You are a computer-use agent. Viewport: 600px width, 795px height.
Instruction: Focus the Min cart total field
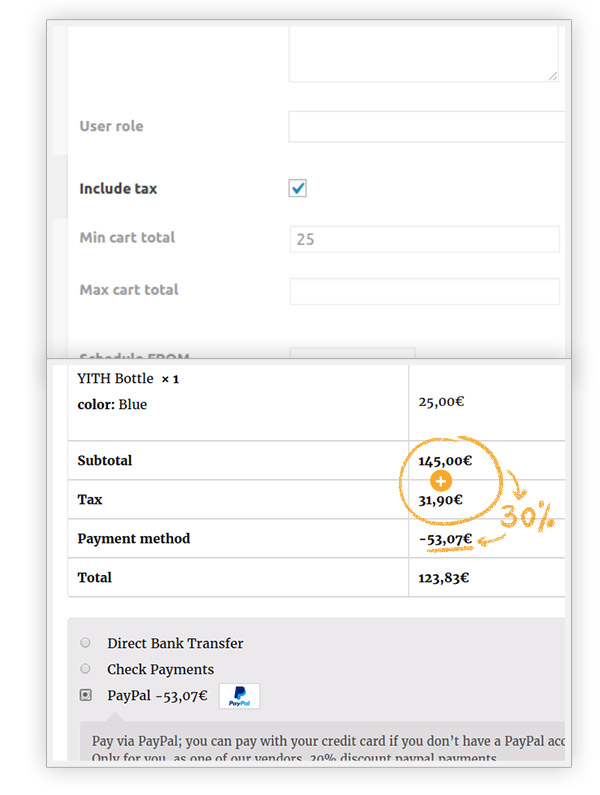(x=424, y=239)
